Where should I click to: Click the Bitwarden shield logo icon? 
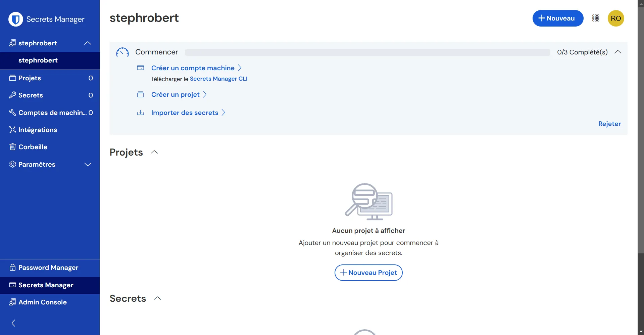click(15, 19)
